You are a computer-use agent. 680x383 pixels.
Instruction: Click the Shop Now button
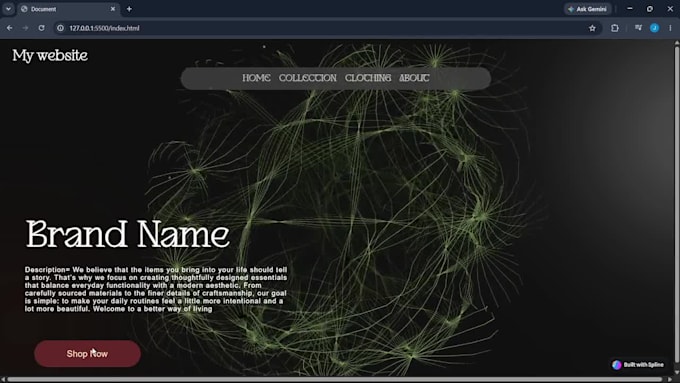(87, 354)
